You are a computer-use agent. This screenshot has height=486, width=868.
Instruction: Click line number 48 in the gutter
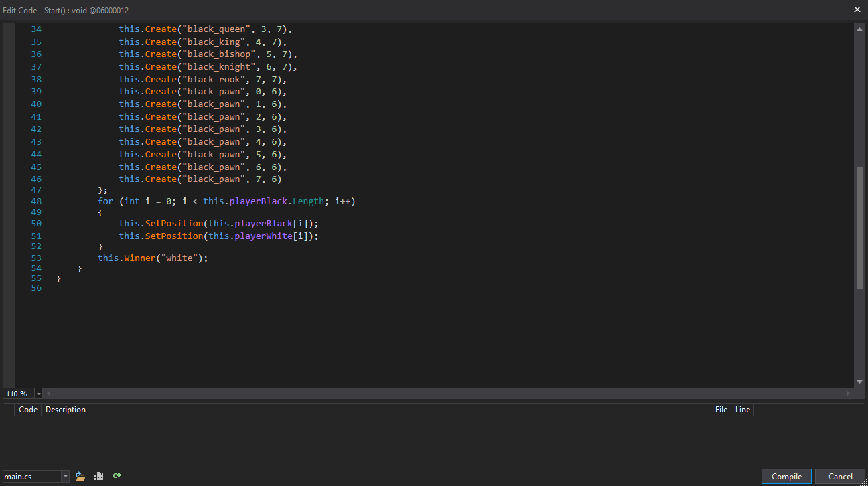click(36, 201)
